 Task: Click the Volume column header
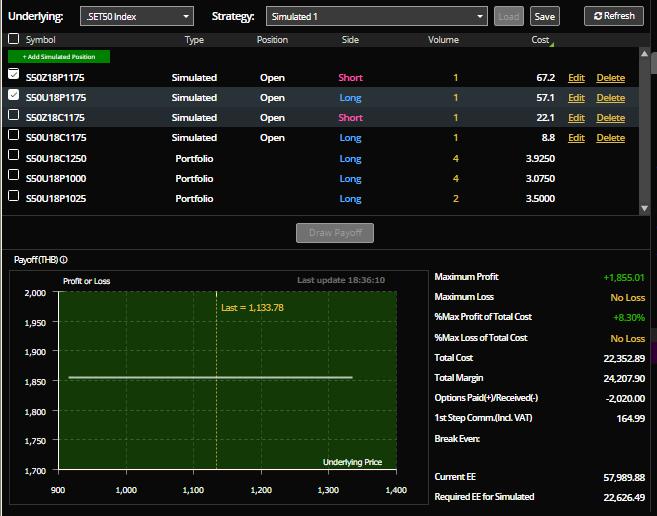pyautogui.click(x=443, y=40)
